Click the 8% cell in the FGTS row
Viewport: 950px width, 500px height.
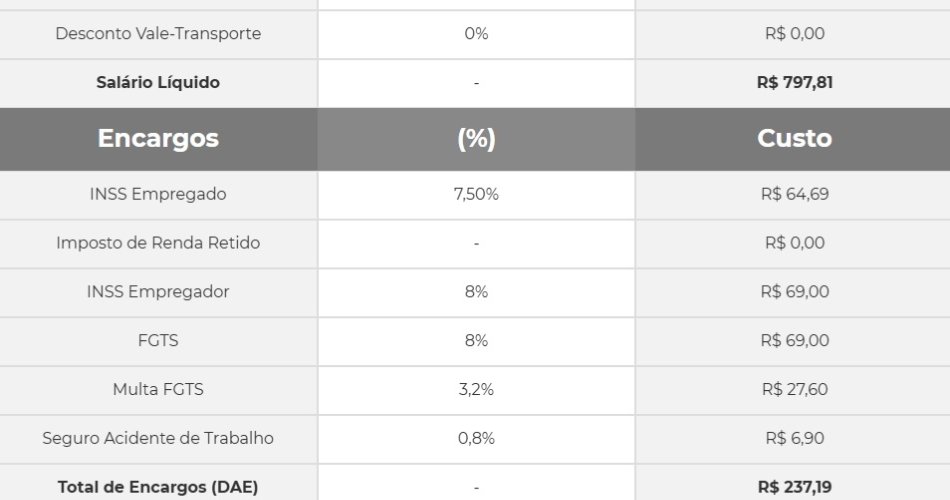pos(476,341)
